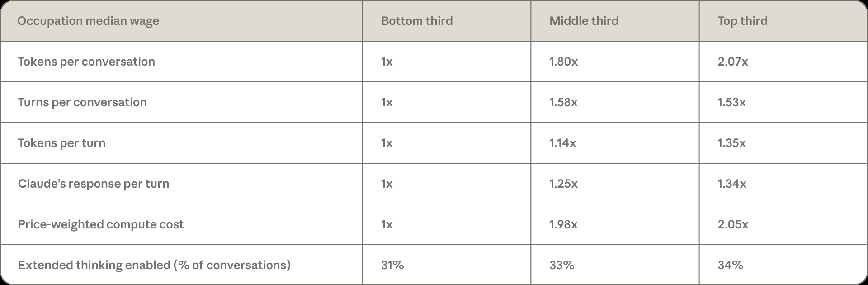Click the "Turns per conversation" row label
The width and height of the screenshot is (868, 285).
tap(82, 102)
